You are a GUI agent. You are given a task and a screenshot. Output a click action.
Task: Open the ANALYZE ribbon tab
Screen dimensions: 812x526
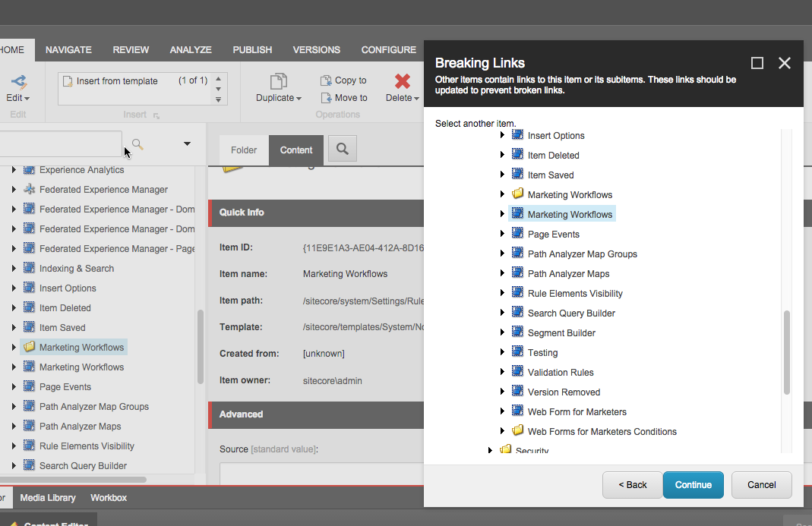pos(191,49)
